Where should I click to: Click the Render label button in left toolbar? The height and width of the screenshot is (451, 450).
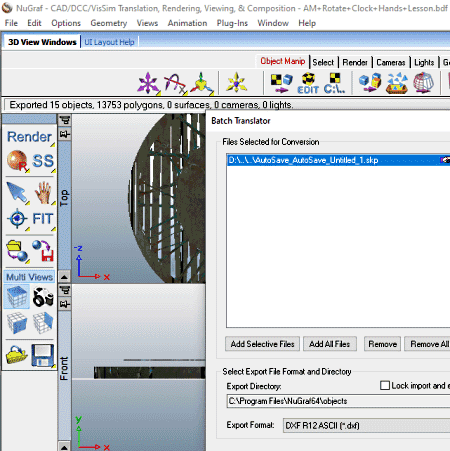tap(29, 137)
